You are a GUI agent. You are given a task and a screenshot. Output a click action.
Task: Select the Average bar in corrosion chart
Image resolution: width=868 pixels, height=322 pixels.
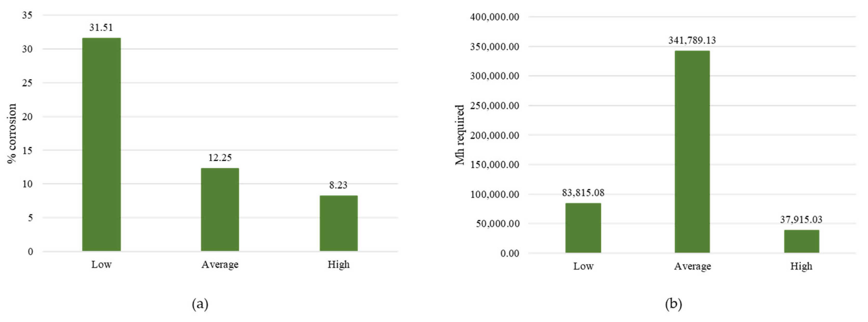(x=220, y=209)
